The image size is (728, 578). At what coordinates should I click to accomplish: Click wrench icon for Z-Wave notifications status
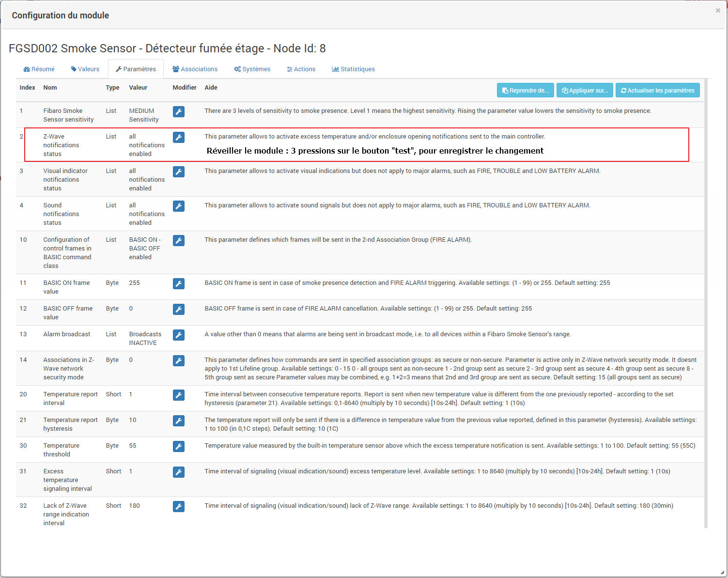coord(179,138)
